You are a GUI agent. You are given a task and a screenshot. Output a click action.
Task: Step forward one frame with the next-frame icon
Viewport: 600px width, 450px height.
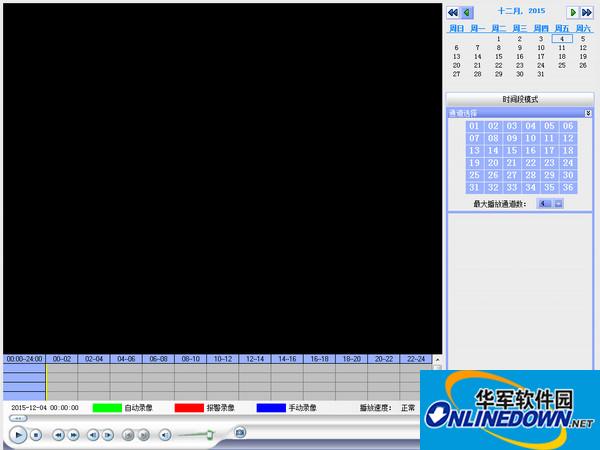108,435
